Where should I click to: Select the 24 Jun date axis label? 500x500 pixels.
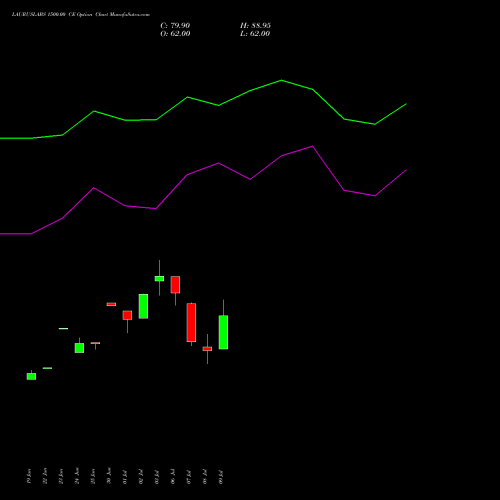[77, 476]
